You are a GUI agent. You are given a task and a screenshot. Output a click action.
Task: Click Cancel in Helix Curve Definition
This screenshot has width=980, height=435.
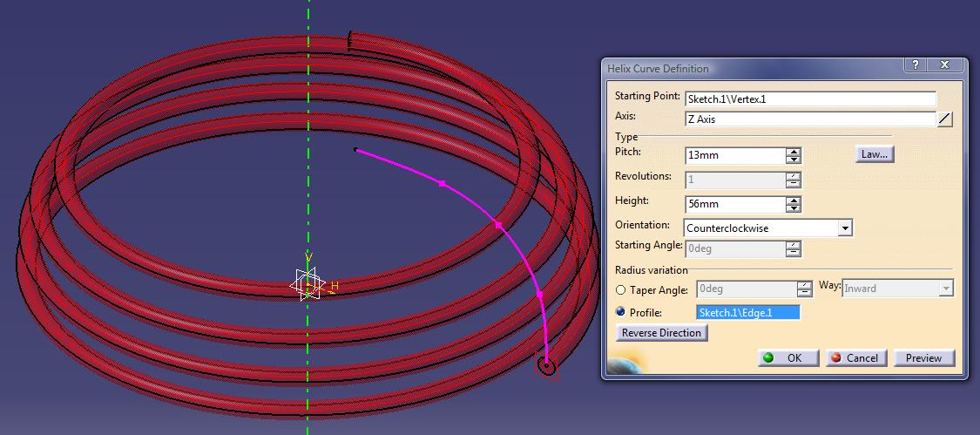pyautogui.click(x=855, y=358)
